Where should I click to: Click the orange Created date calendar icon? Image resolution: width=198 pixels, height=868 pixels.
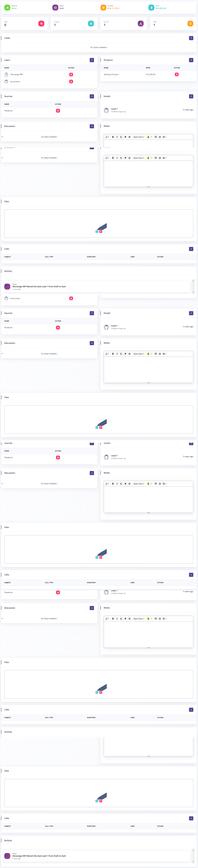point(103,7)
